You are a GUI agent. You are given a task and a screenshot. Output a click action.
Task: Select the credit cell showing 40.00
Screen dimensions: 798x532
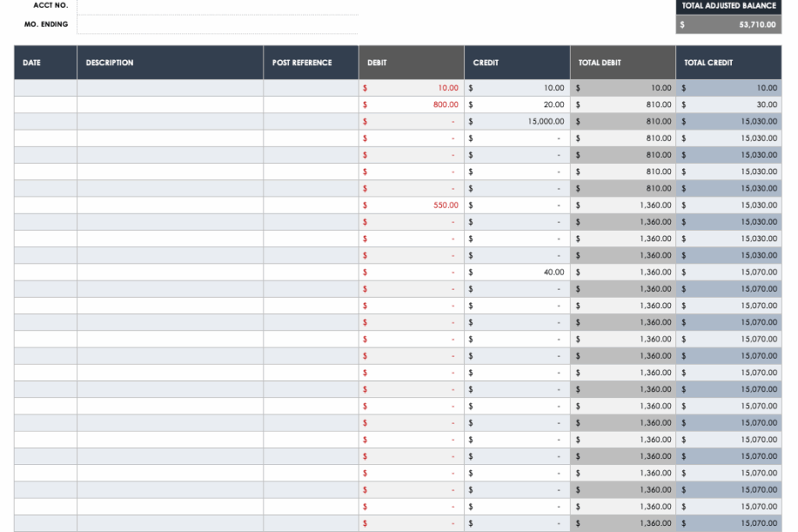tap(517, 272)
